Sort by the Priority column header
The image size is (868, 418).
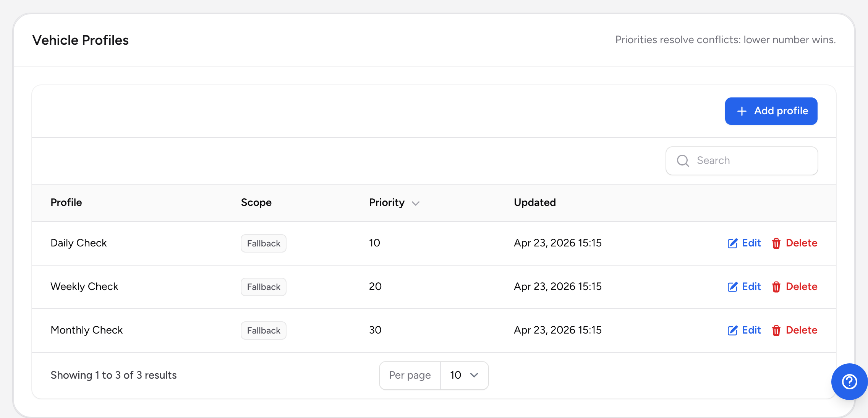[x=394, y=203]
